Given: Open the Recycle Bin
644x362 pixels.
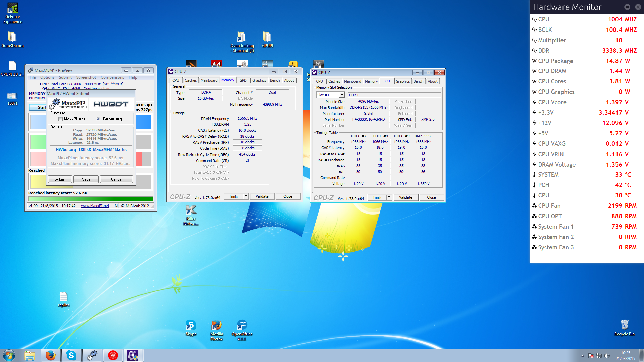Looking at the screenshot, I should [x=624, y=327].
